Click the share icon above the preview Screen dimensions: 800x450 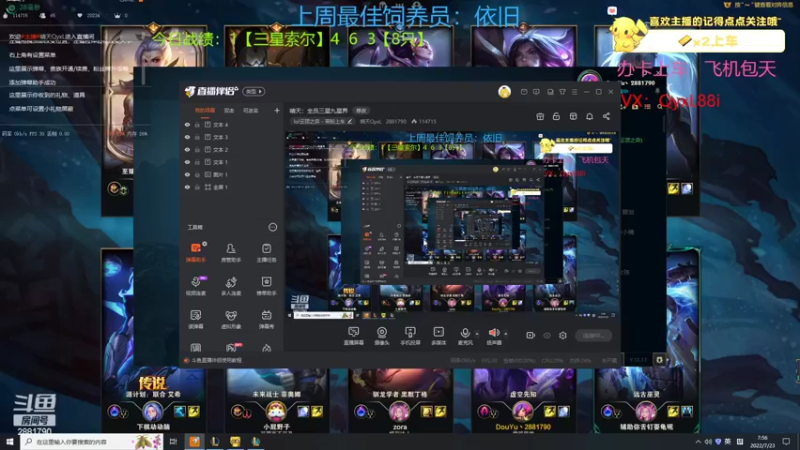[x=606, y=116]
